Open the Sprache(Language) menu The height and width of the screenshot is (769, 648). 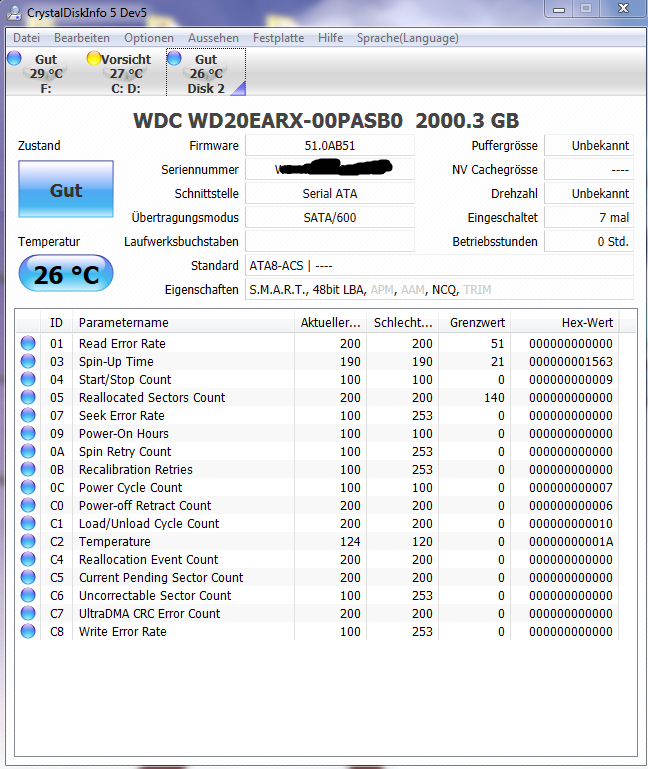(x=408, y=38)
